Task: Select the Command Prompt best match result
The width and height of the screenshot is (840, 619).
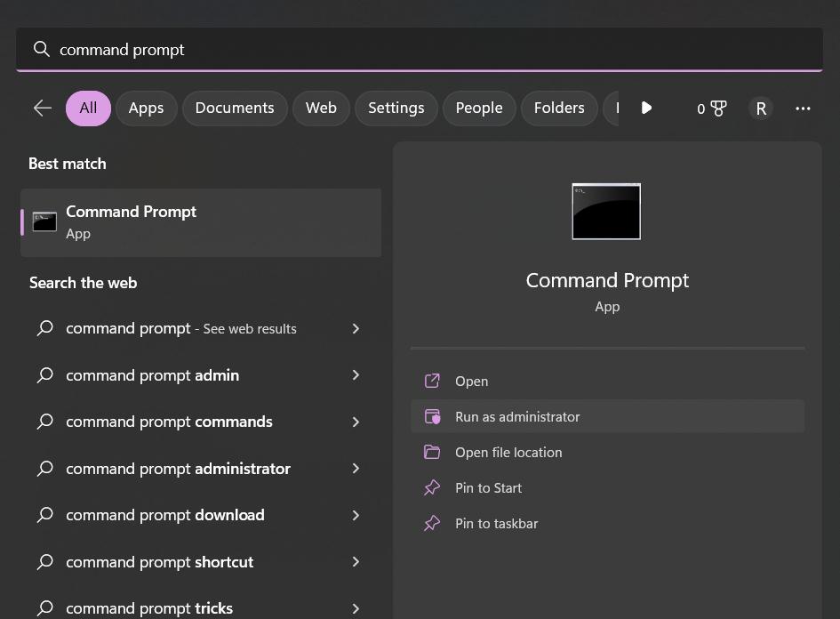Action: [x=201, y=222]
